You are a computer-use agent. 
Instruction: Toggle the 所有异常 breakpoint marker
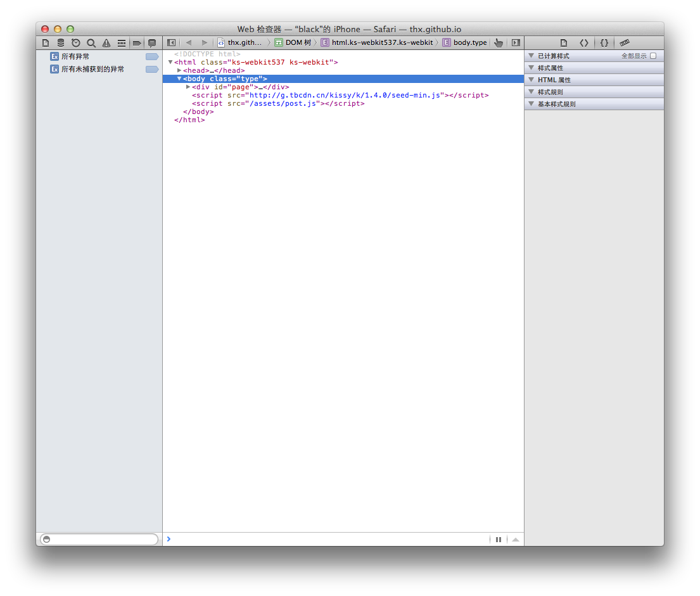click(152, 57)
